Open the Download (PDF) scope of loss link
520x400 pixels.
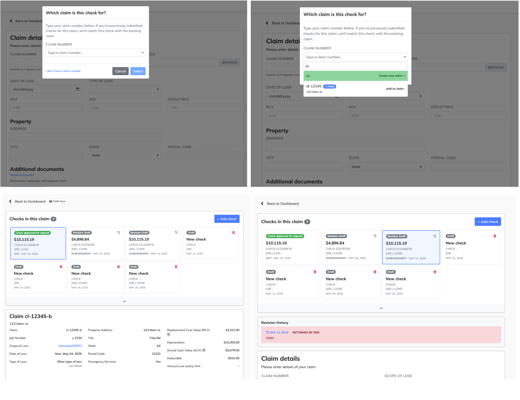pos(70,346)
